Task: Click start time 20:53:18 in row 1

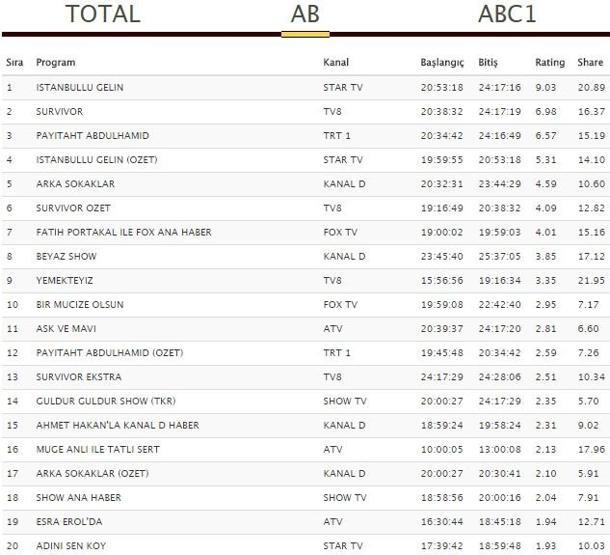Action: coord(442,88)
